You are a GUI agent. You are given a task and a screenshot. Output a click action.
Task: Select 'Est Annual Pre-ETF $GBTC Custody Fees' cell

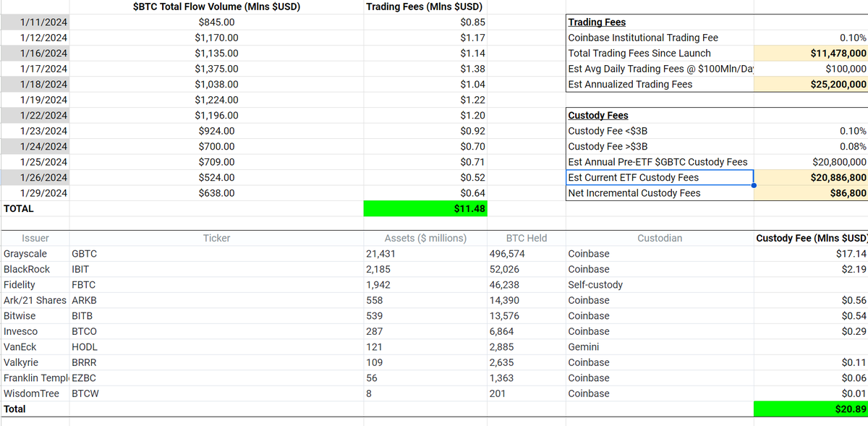[660, 162]
